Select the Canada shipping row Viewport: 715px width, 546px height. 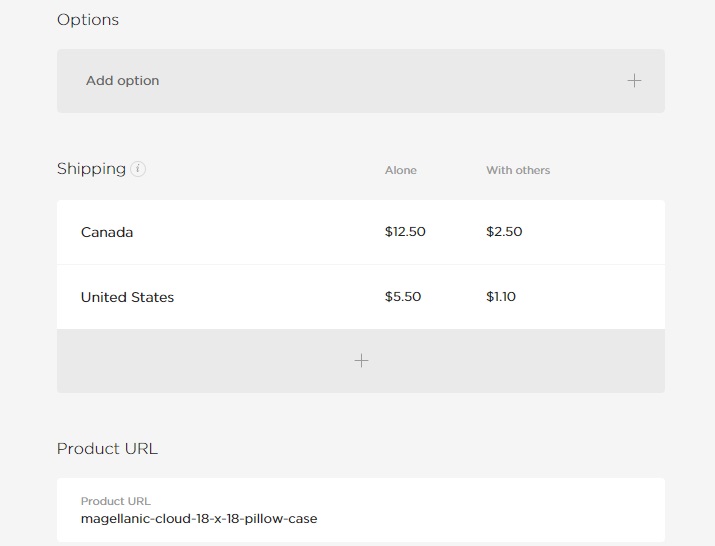coord(361,232)
